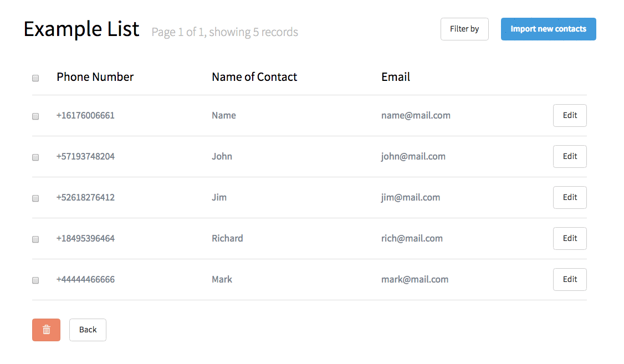Edit the Mark contact row
Screen dimensions: 624x364
(x=570, y=279)
